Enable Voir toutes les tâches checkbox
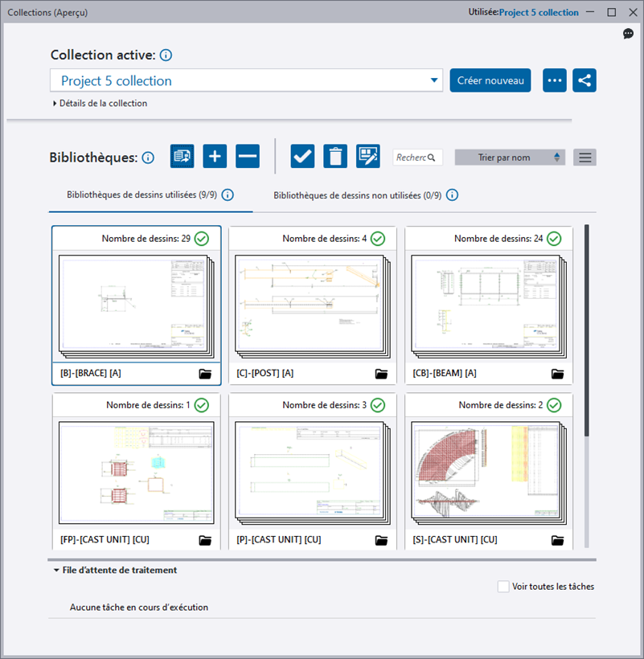Image resolution: width=644 pixels, height=659 pixels. point(503,587)
